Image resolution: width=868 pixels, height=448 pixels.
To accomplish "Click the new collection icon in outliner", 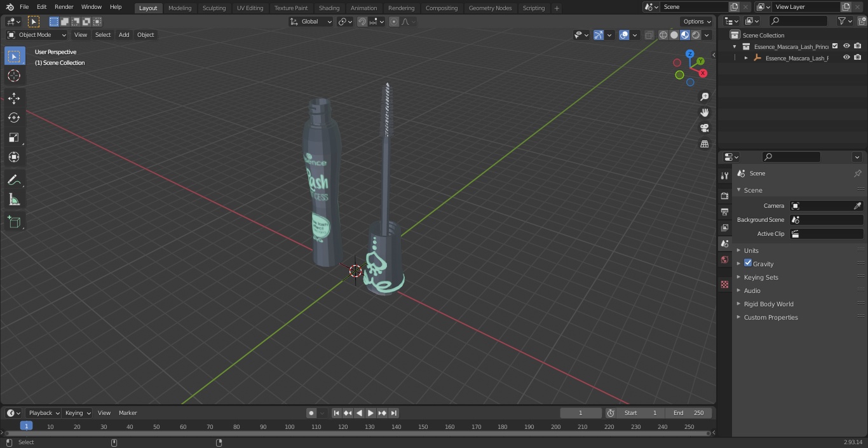I will (x=862, y=21).
